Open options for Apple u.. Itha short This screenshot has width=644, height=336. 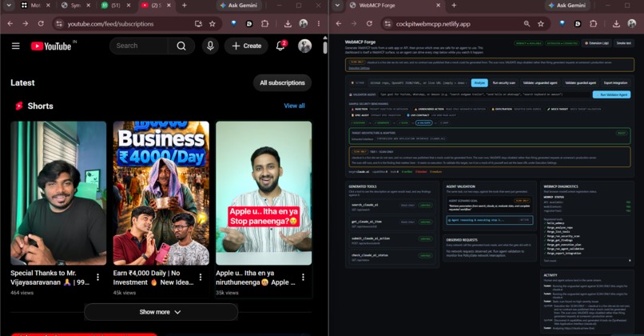click(x=303, y=277)
